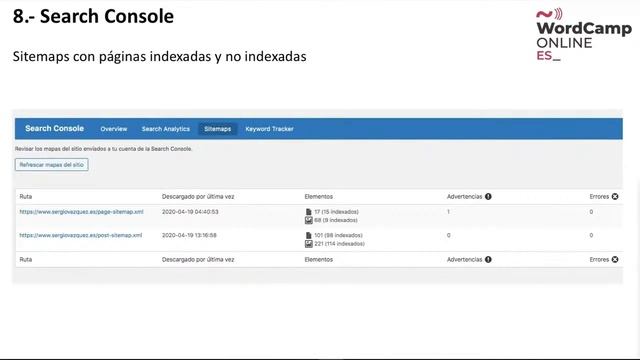The image size is (640, 360).
Task: Click the Refrescar mapas del sitio button
Action: pos(51,164)
